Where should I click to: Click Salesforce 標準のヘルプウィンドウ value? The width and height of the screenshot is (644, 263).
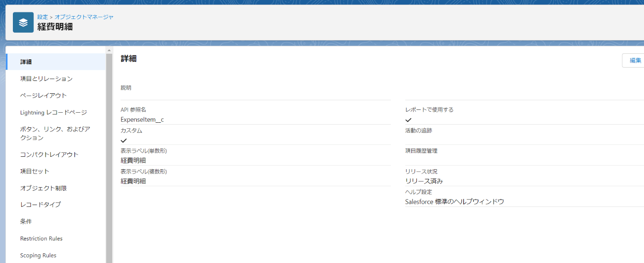pyautogui.click(x=454, y=201)
